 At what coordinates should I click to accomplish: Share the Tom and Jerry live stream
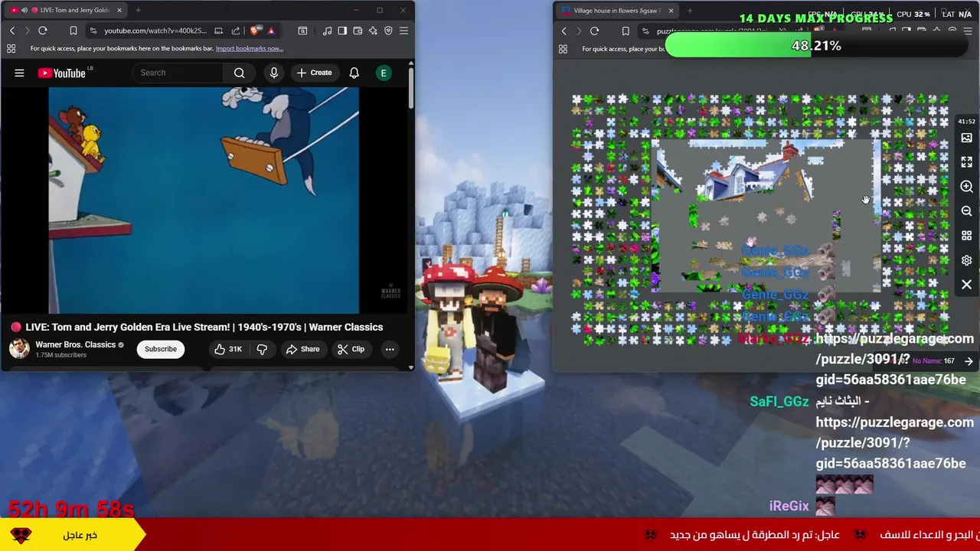tap(302, 349)
